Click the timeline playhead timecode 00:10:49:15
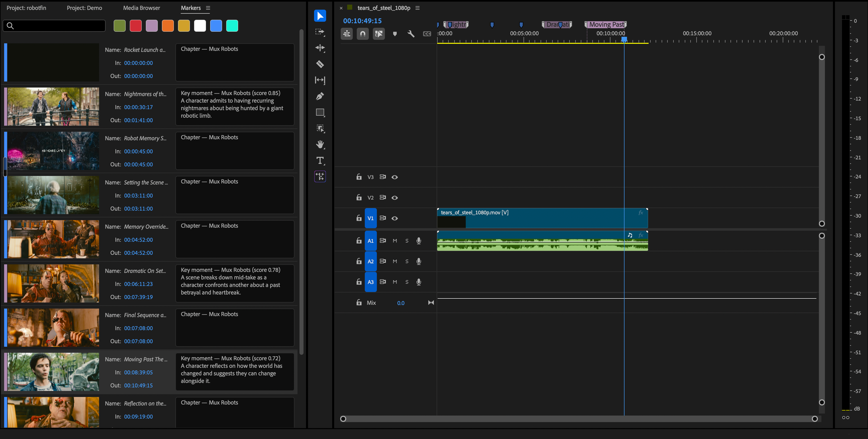The height and width of the screenshot is (439, 868). (362, 21)
